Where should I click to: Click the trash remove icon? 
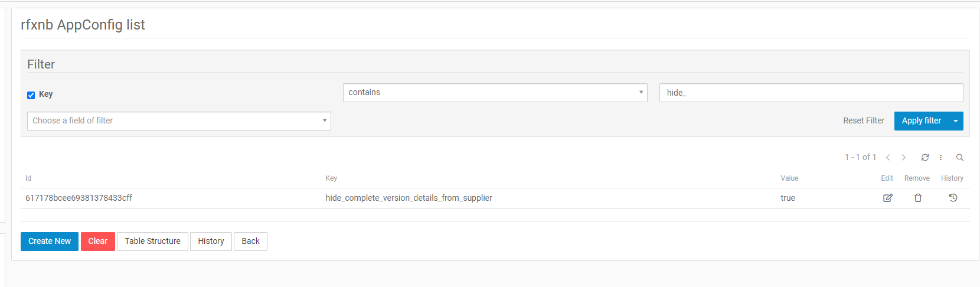click(x=918, y=198)
